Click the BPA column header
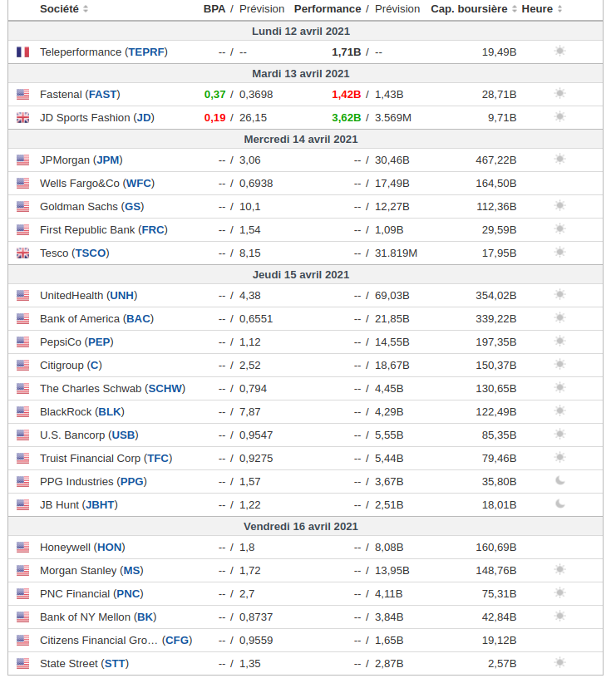Image resolution: width=616 pixels, height=683 pixels. tap(214, 9)
